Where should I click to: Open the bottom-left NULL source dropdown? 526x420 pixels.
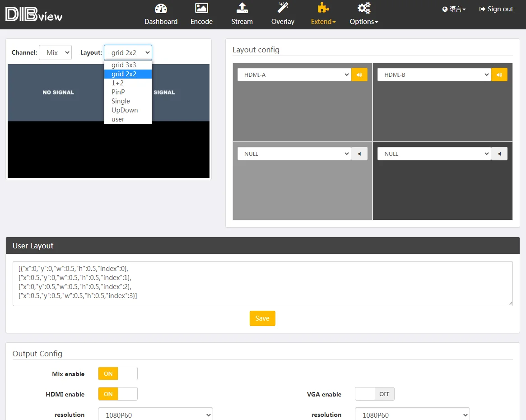[x=294, y=154]
